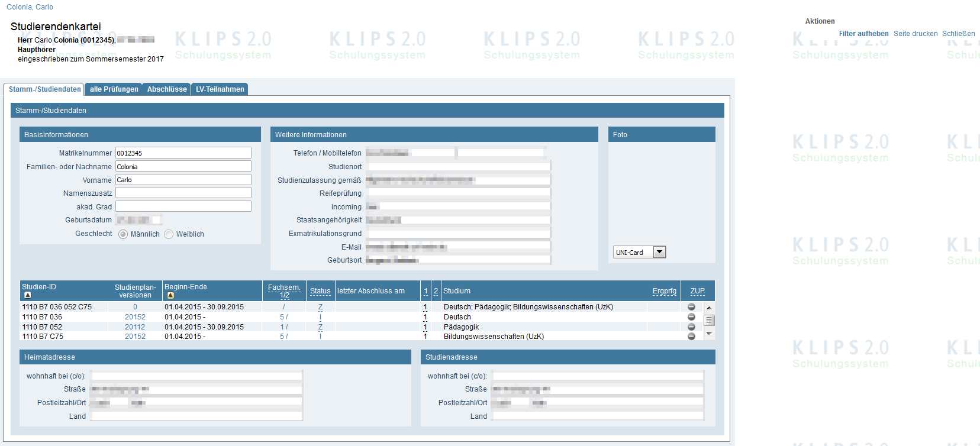Image resolution: width=980 pixels, height=446 pixels.
Task: Click ZUP column header
Action: 698,291
